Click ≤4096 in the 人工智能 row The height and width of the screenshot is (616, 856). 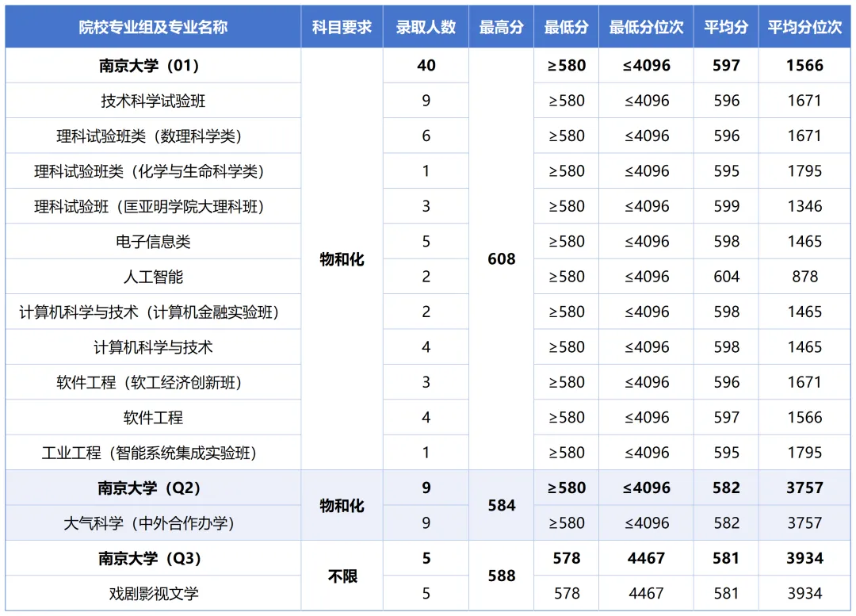[647, 277]
